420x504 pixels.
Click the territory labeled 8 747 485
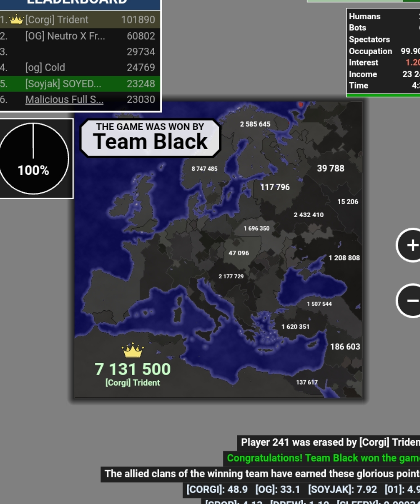click(x=205, y=169)
